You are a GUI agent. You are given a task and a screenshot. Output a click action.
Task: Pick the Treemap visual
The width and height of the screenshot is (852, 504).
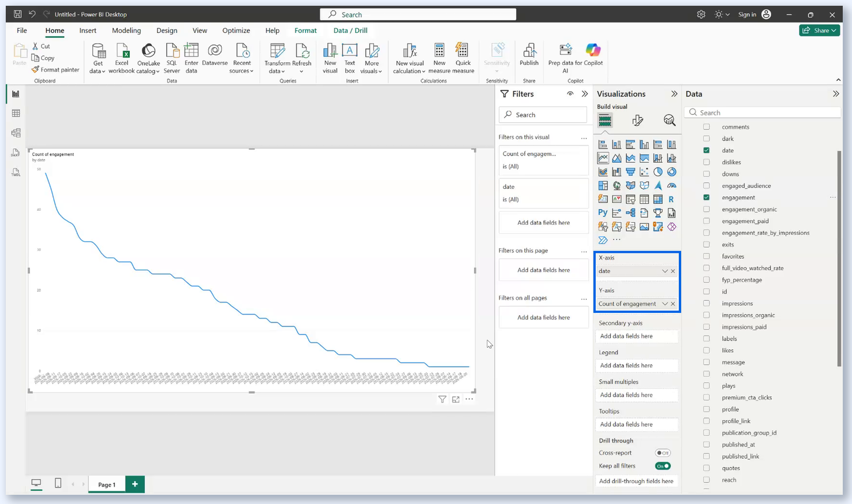click(603, 185)
